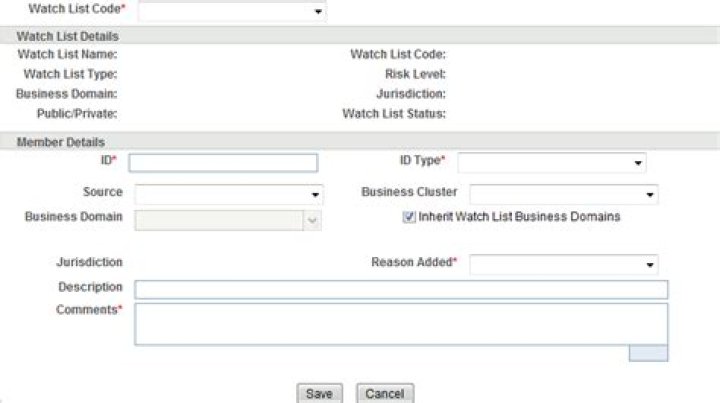Click the ID text field
This screenshot has width=720, height=403.
pos(223,163)
